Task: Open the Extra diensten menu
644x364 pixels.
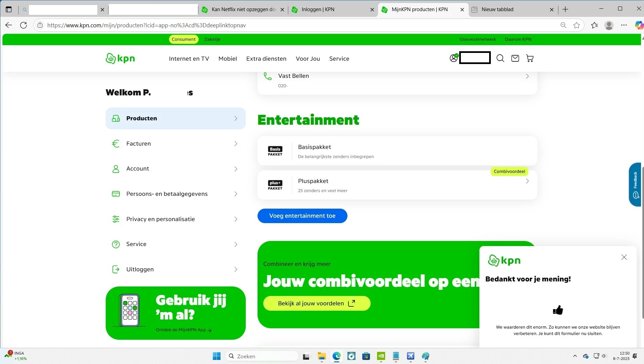Action: [x=266, y=59]
